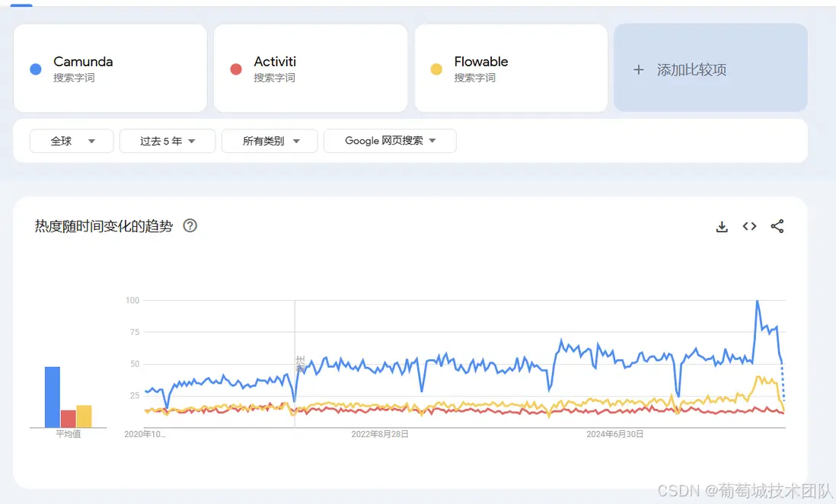The width and height of the screenshot is (836, 504).
Task: Open the embed code icon
Action: click(x=750, y=226)
